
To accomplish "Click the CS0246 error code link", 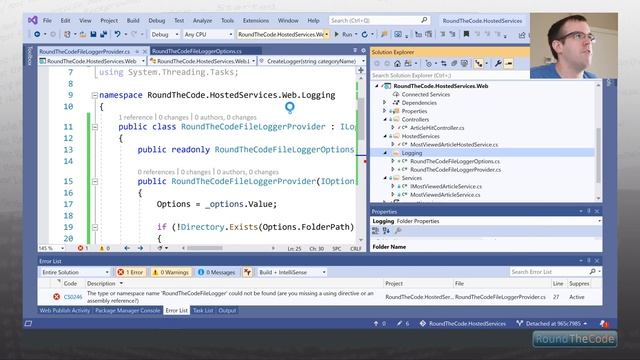I will (x=73, y=297).
